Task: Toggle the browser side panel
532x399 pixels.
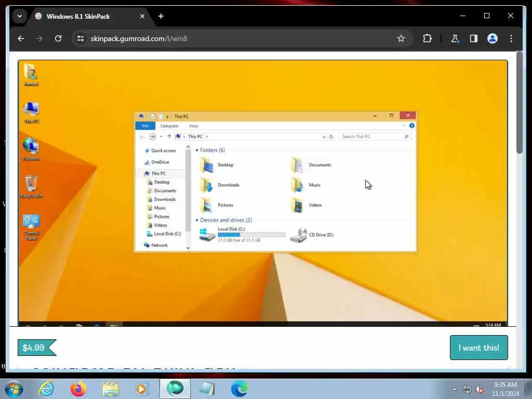Action: pos(474,38)
